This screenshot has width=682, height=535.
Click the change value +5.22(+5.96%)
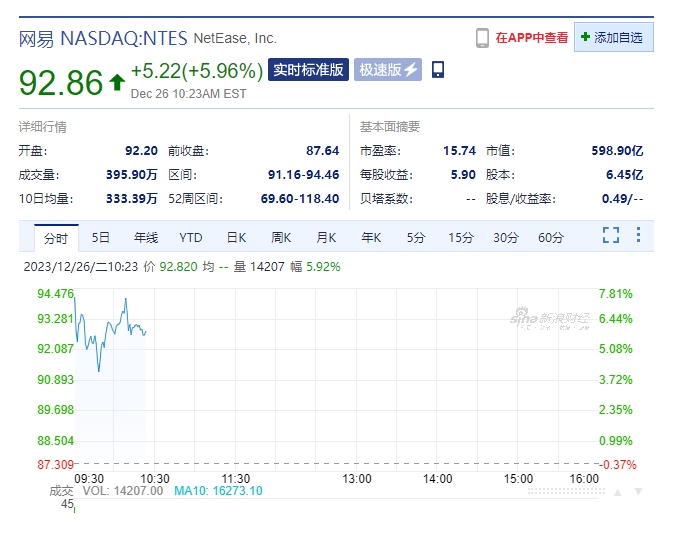pos(197,70)
